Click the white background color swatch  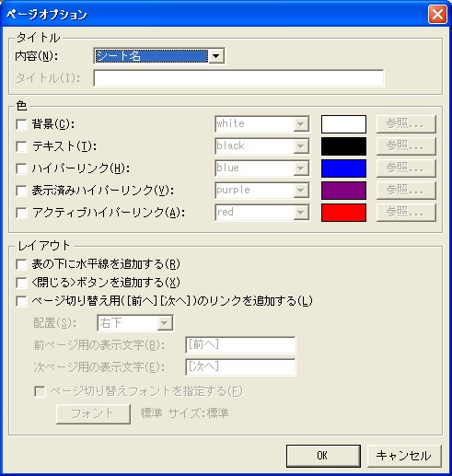click(343, 124)
